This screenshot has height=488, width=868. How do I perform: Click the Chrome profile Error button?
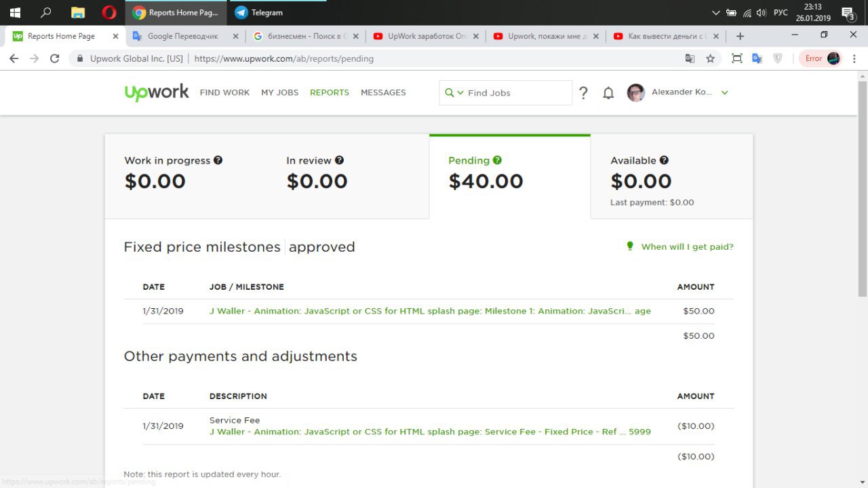tap(821, 58)
